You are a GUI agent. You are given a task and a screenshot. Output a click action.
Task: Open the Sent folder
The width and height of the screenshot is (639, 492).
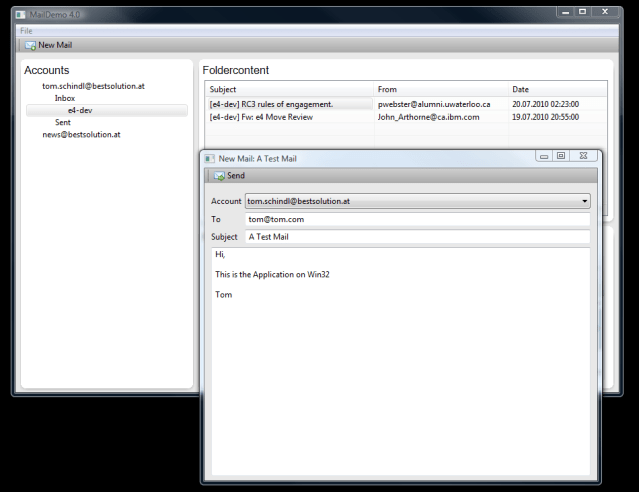point(63,122)
